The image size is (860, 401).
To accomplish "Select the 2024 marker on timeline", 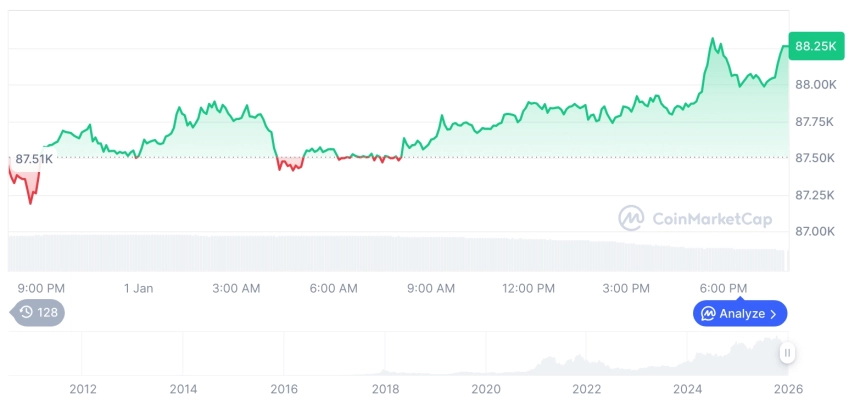I will [687, 388].
